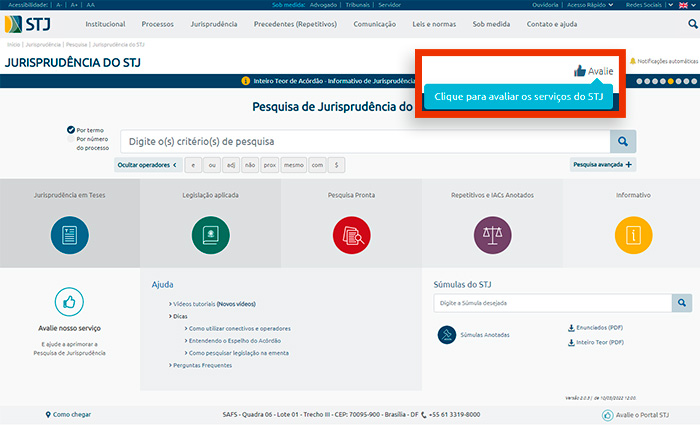
Task: Open the Ouvidoria link in top bar
Action: coord(545,5)
